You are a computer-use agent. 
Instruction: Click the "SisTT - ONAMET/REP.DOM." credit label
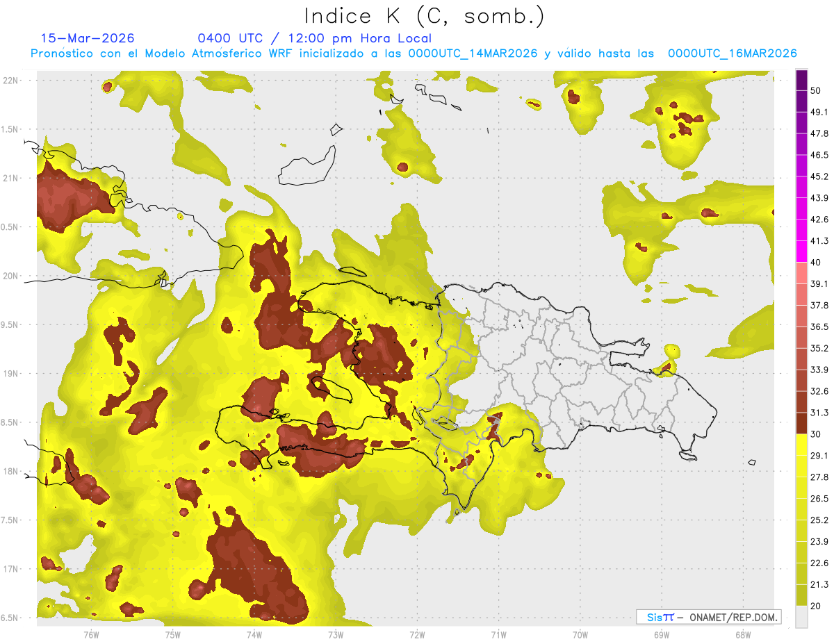tap(708, 617)
